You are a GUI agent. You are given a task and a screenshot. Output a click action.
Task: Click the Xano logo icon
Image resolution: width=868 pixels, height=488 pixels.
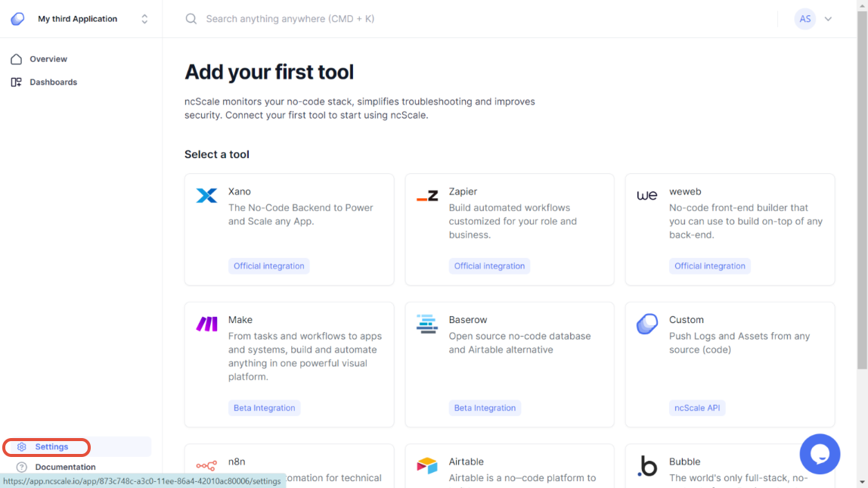pos(206,196)
